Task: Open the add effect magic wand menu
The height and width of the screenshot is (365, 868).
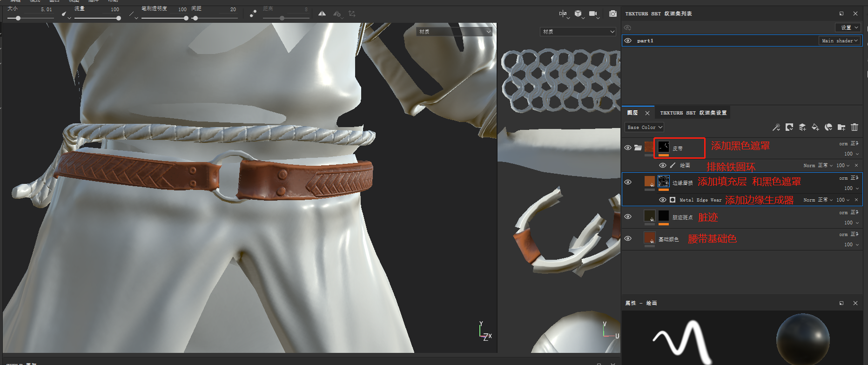Action: [776, 127]
